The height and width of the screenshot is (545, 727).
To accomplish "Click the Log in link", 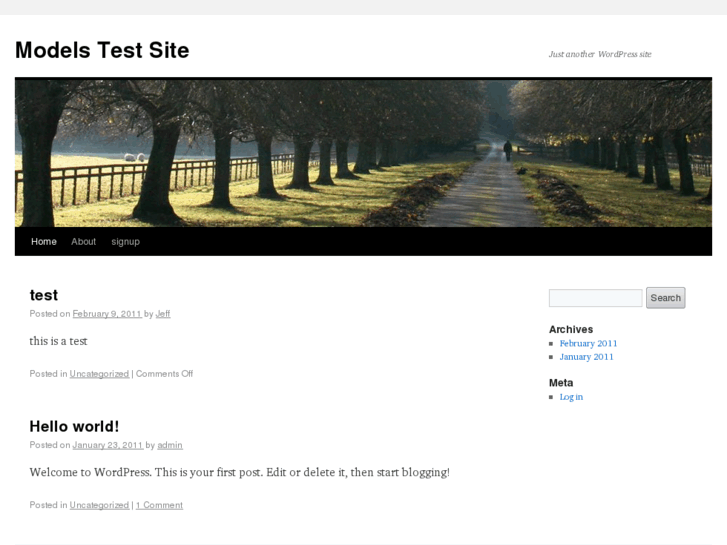I will tap(571, 397).
